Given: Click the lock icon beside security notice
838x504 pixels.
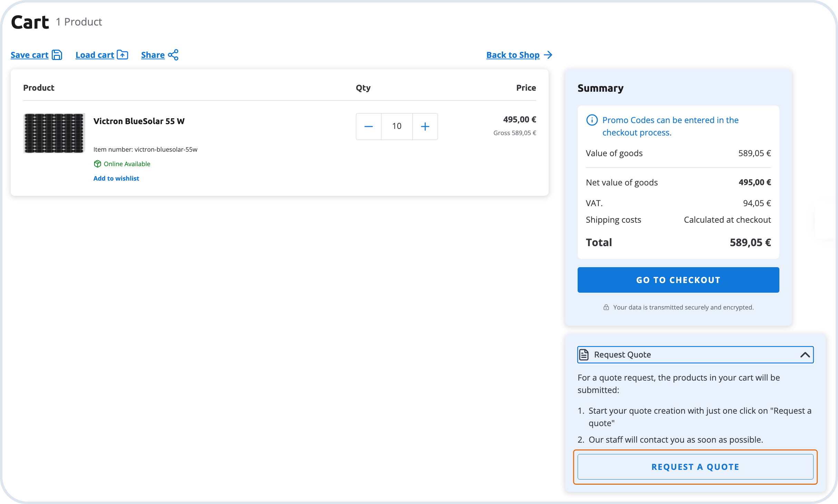Looking at the screenshot, I should [606, 307].
